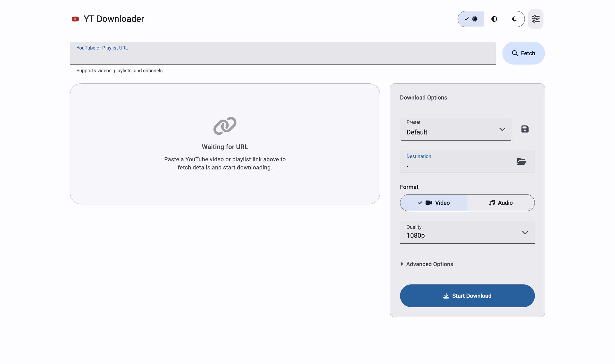615x364 pixels.
Task: Click the video camera icon
Action: coord(429,203)
